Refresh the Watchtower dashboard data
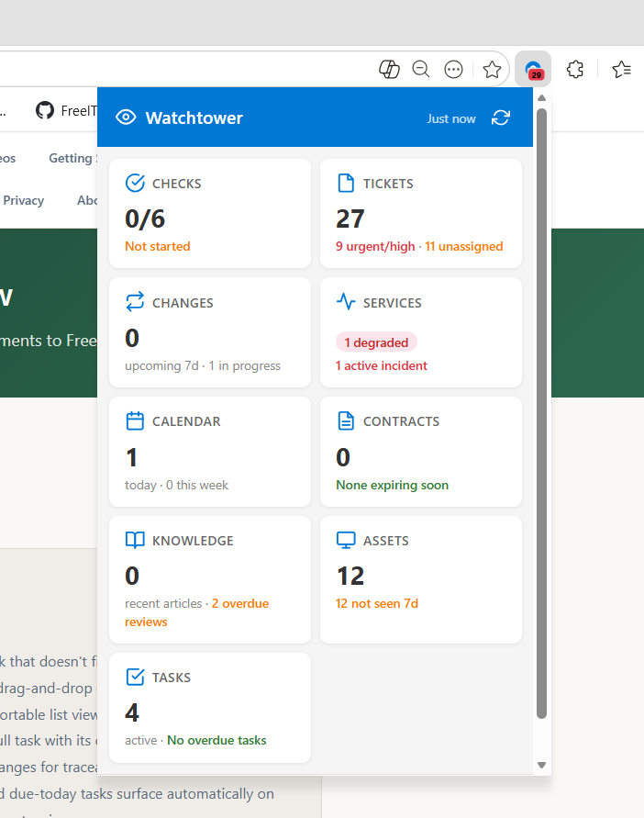Screen dimensions: 644x818 point(501,118)
